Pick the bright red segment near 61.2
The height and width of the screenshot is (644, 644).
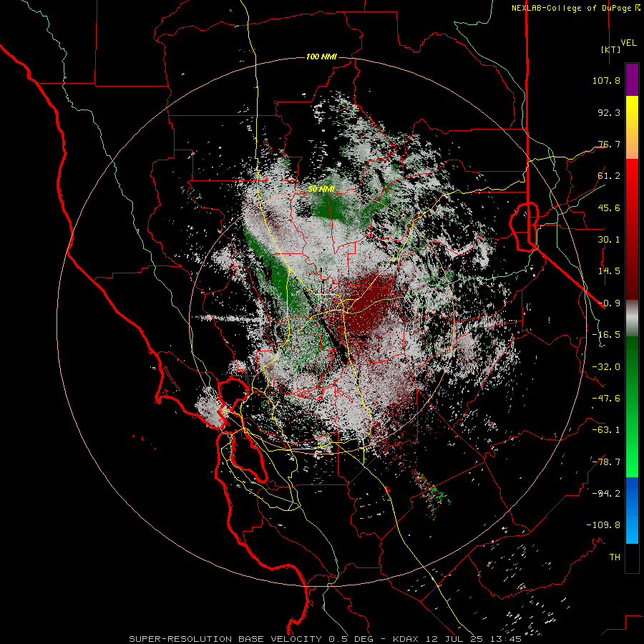tap(632, 175)
